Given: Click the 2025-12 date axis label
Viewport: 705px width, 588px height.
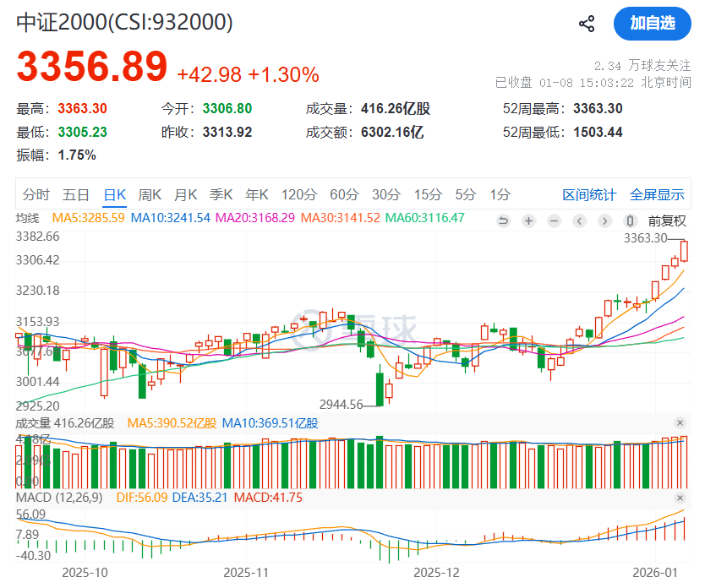Looking at the screenshot, I should coord(436,573).
